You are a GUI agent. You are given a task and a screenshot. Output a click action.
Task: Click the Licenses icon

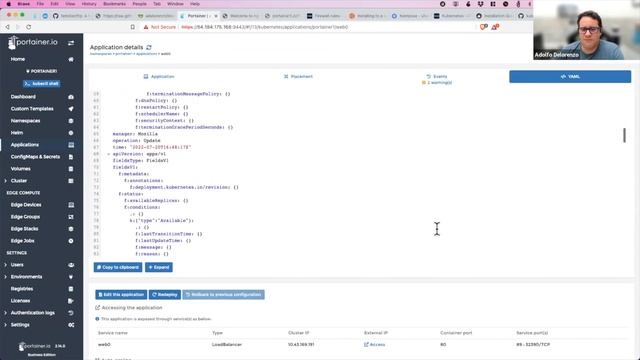click(71, 301)
